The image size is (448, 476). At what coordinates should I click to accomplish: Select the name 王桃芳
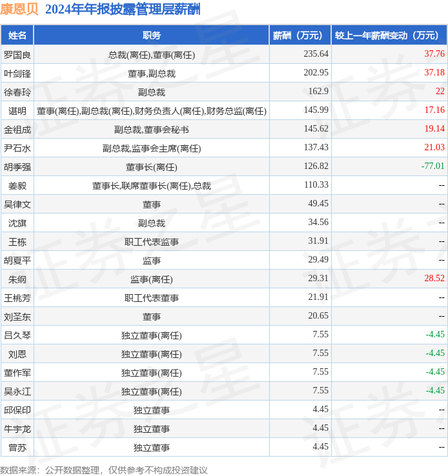coord(17,298)
